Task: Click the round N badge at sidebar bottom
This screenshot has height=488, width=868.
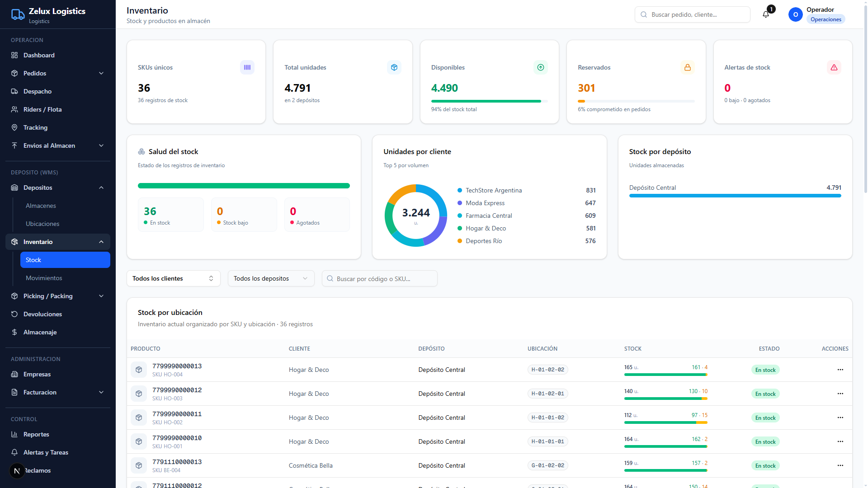Action: tap(17, 471)
